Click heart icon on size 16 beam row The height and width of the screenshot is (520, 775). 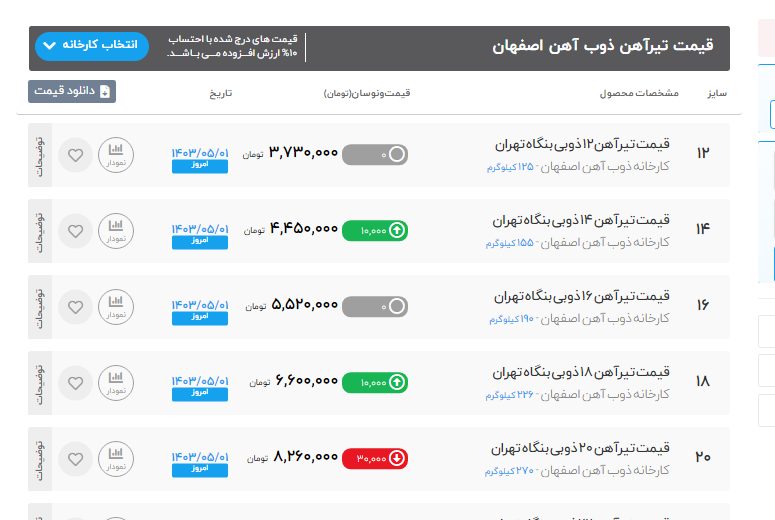click(75, 306)
